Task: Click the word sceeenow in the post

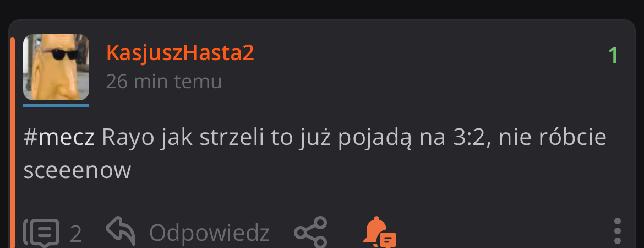Action: click(x=77, y=171)
